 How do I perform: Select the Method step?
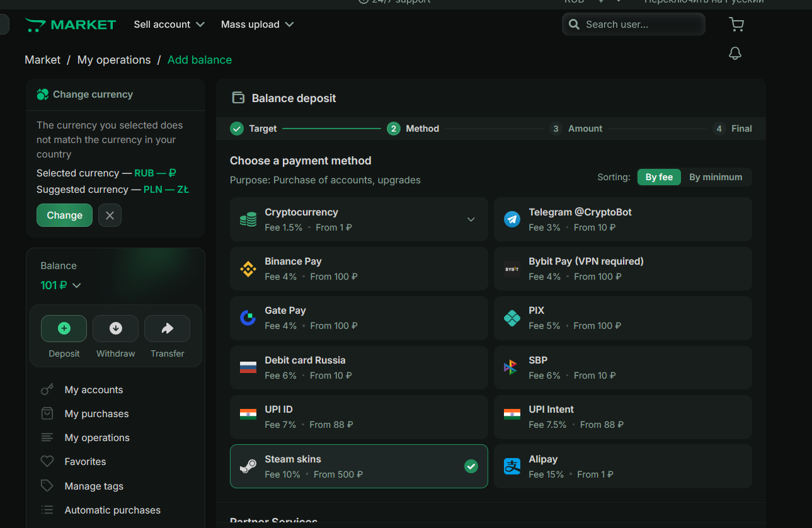pyautogui.click(x=413, y=129)
